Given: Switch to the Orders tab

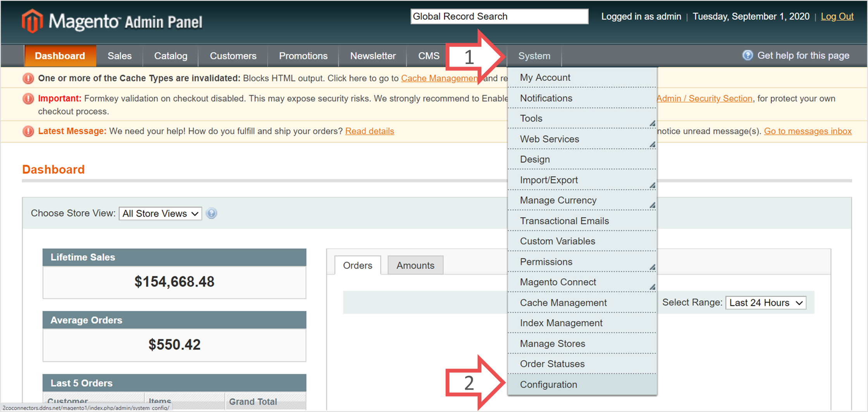Looking at the screenshot, I should tap(358, 265).
